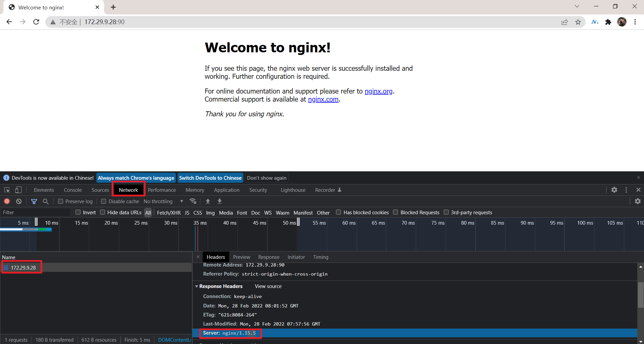644x344 pixels.
Task: Open the Application panel
Action: 227,190
